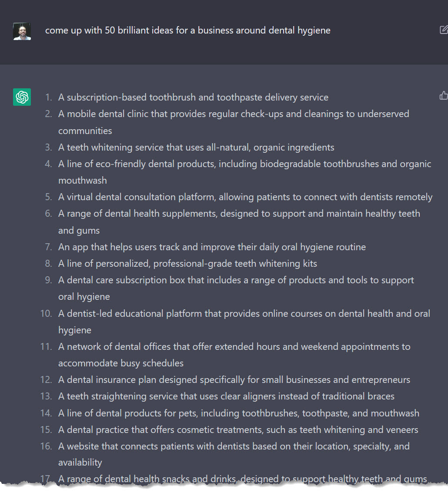The height and width of the screenshot is (493, 448).
Task: Select the pencil icon beside the question
Action: coord(443,29)
